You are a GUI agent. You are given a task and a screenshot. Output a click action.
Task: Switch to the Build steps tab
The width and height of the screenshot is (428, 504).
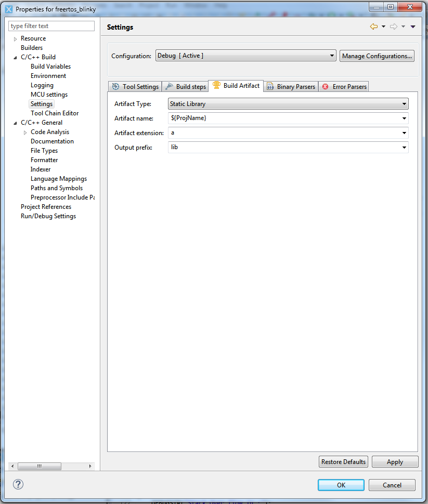pyautogui.click(x=189, y=86)
